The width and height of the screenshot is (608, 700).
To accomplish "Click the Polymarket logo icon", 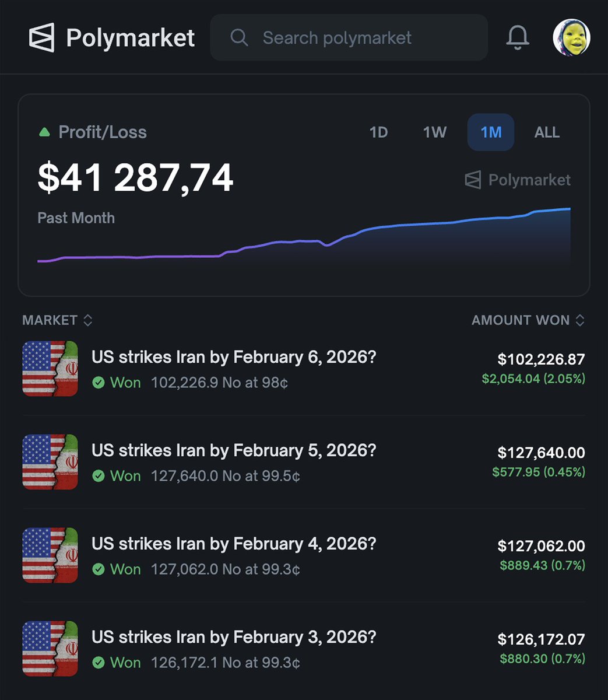I will coord(42,38).
